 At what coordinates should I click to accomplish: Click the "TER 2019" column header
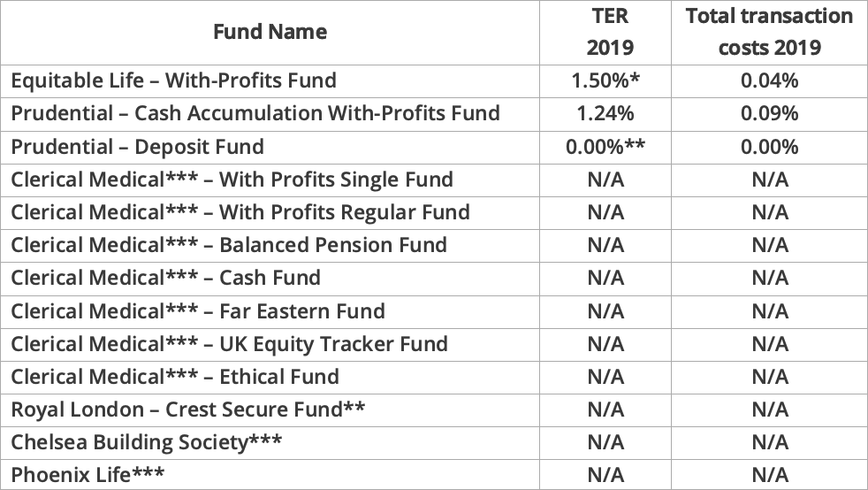pyautogui.click(x=605, y=32)
